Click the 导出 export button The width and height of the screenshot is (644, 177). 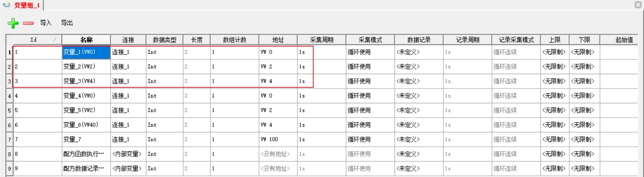(x=67, y=23)
